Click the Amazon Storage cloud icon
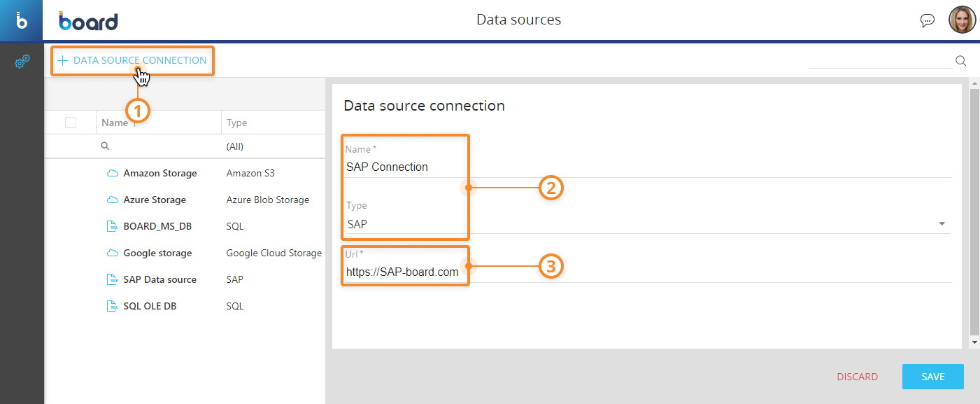Image resolution: width=980 pixels, height=404 pixels. tap(112, 173)
